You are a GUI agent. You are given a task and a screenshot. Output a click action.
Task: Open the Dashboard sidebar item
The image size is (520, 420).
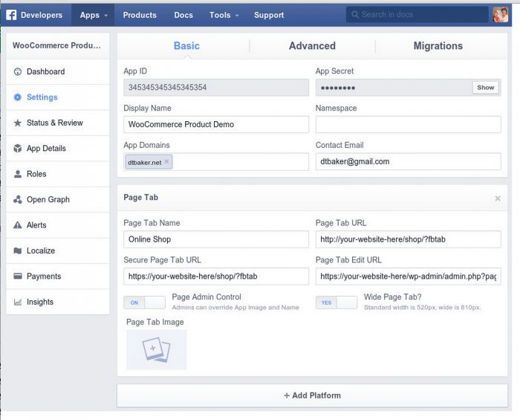(58, 71)
